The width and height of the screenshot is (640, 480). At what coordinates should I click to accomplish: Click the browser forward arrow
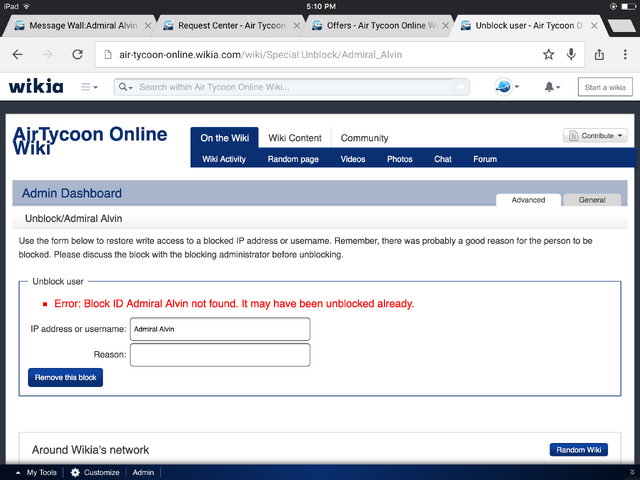click(x=47, y=54)
